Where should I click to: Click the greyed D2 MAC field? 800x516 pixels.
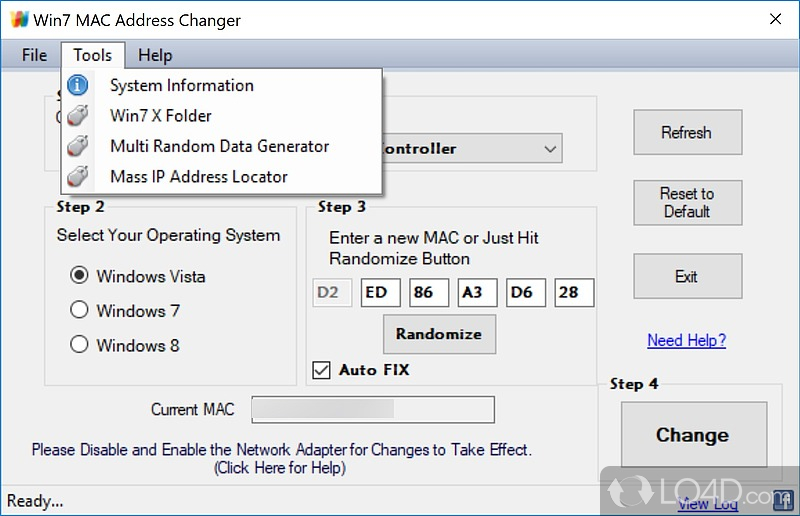(x=332, y=292)
